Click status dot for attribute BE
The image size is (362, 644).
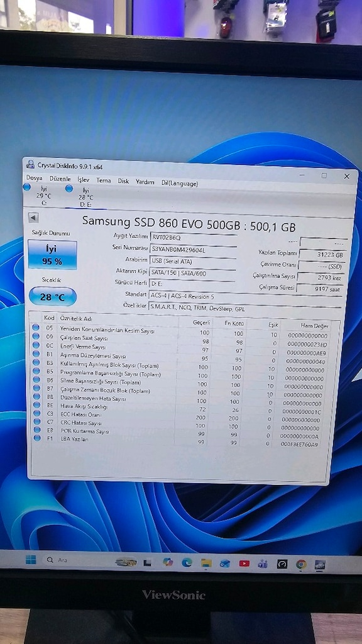pyautogui.click(x=37, y=405)
